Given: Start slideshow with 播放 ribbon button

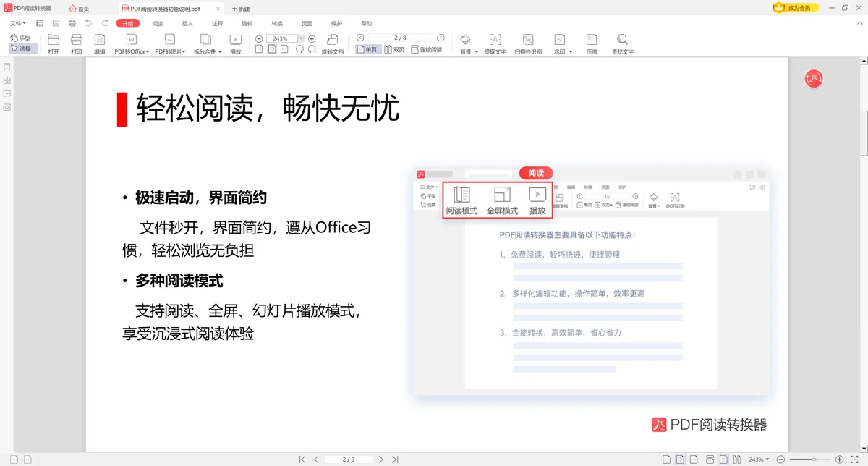Looking at the screenshot, I should pyautogui.click(x=236, y=44).
